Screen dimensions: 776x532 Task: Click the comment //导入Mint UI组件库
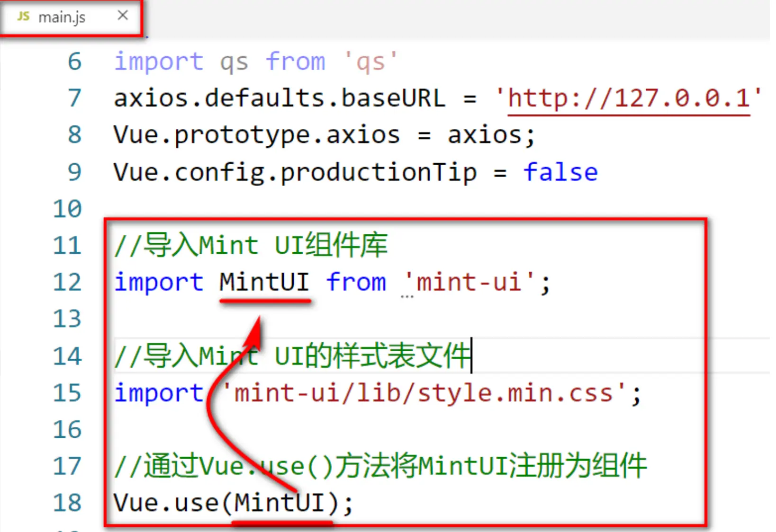[x=251, y=245]
